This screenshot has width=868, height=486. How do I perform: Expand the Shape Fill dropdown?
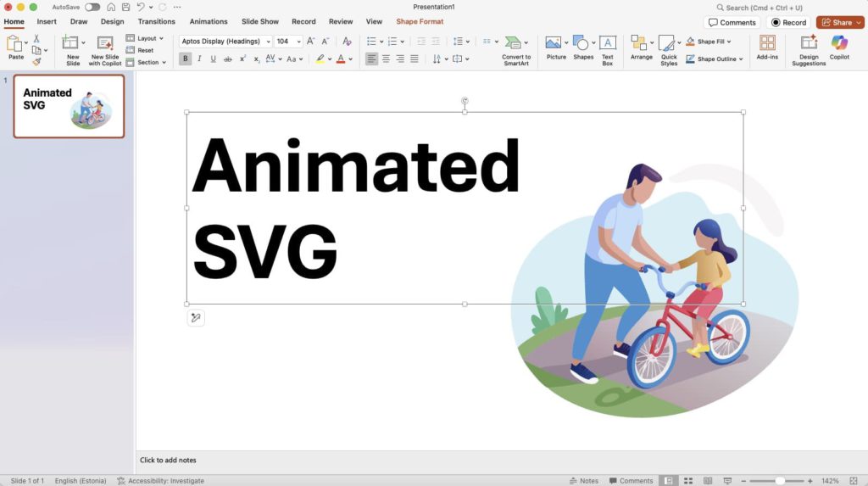tap(729, 42)
